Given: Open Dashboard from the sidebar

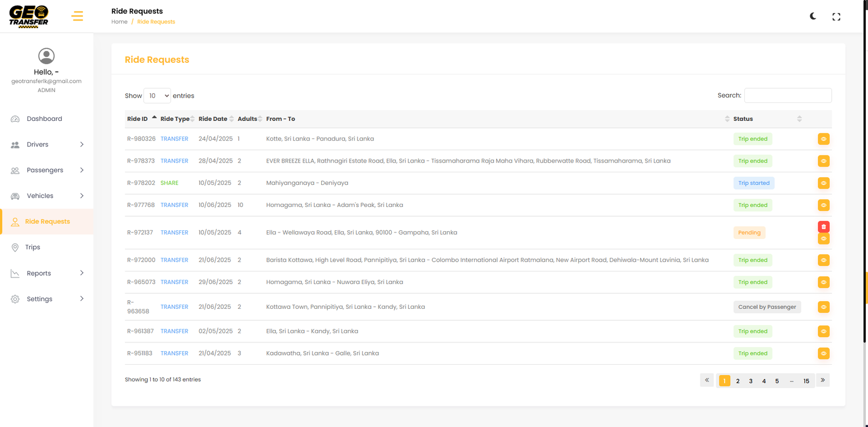Looking at the screenshot, I should tap(44, 119).
